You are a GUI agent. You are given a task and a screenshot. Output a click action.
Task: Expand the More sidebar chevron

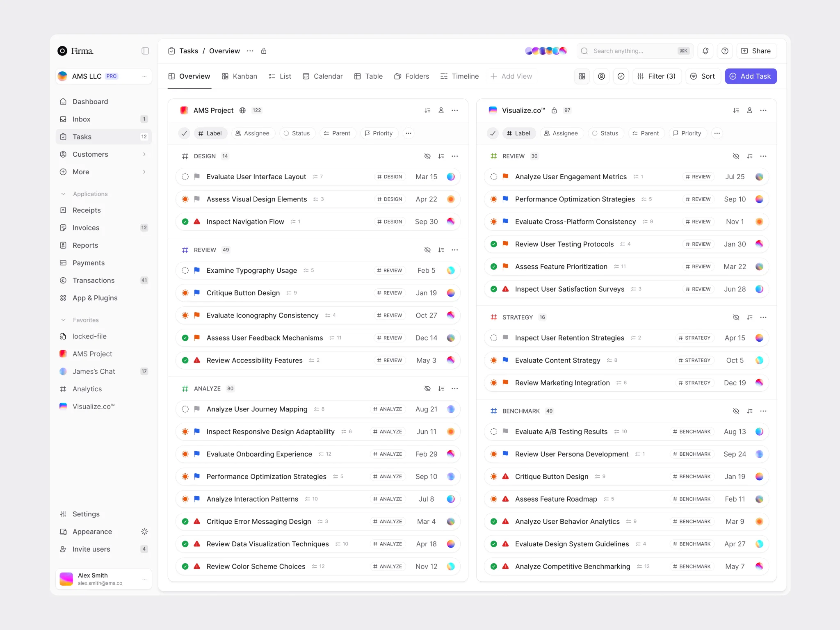click(x=144, y=172)
